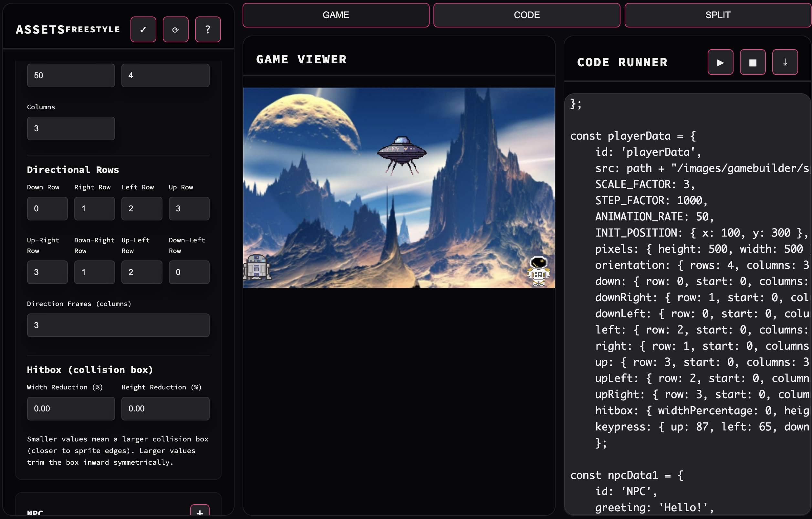Viewport: 812px width, 519px height.
Task: Switch to the GAME tab
Action: [336, 15]
